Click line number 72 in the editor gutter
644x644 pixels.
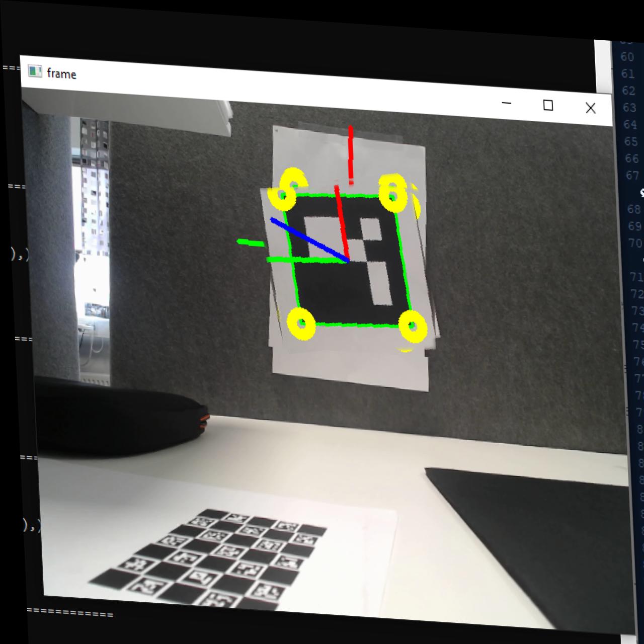tap(637, 293)
